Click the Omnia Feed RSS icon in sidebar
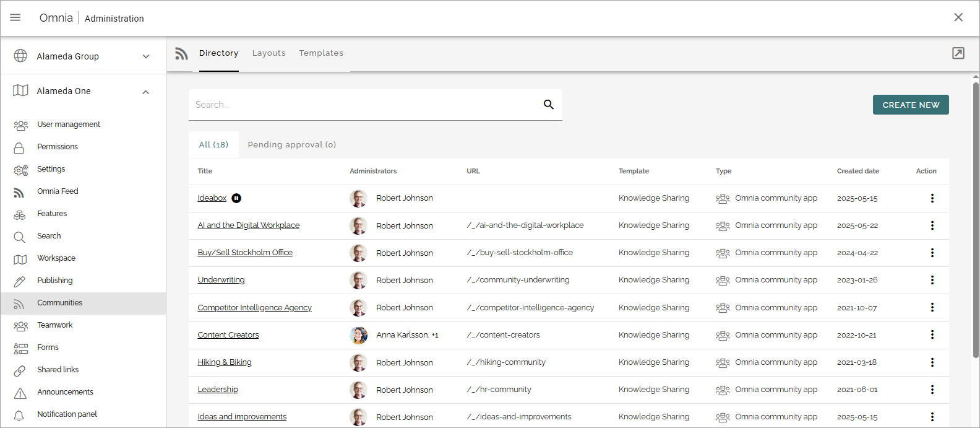The width and height of the screenshot is (980, 428). (x=19, y=193)
